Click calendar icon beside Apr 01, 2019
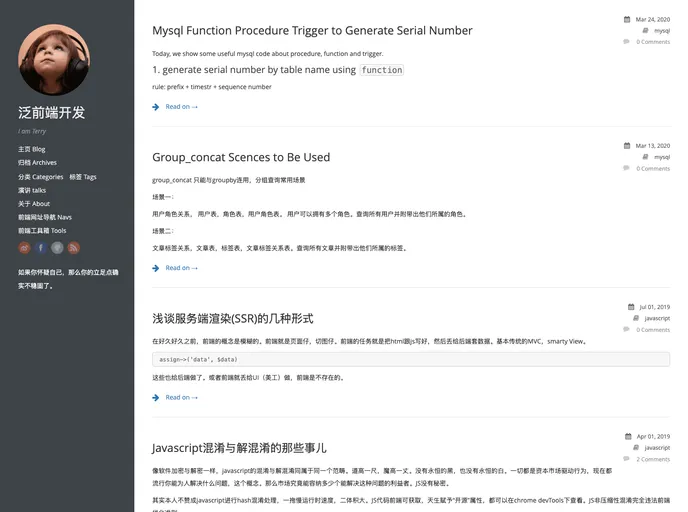This screenshot has height=512, width=688. [628, 436]
